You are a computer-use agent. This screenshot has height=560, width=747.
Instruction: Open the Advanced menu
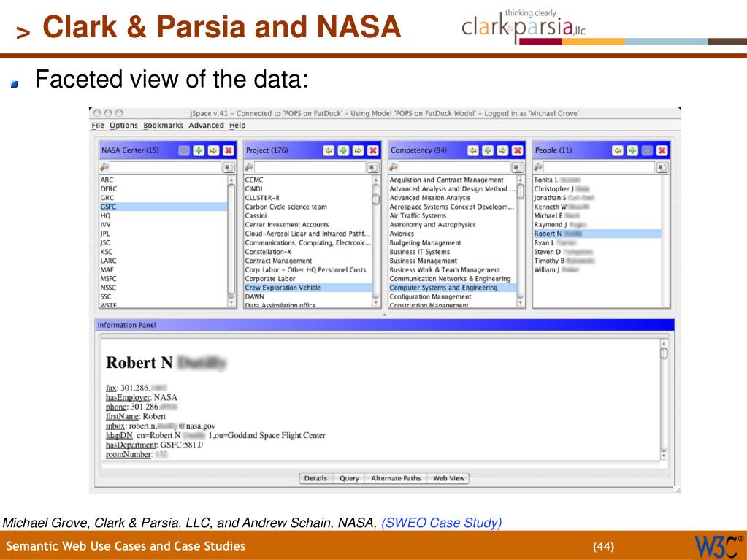pyautogui.click(x=206, y=126)
